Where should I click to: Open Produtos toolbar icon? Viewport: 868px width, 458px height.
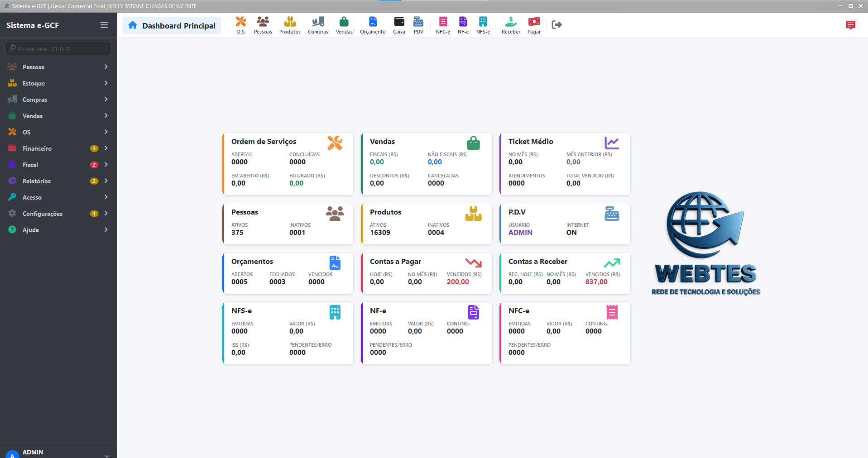[290, 25]
